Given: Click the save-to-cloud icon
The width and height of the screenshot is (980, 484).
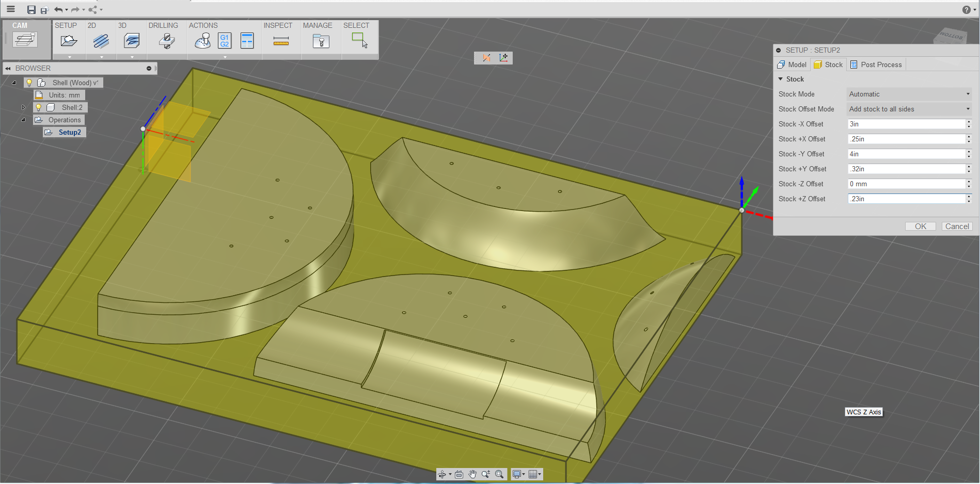Looking at the screenshot, I should click(x=44, y=10).
